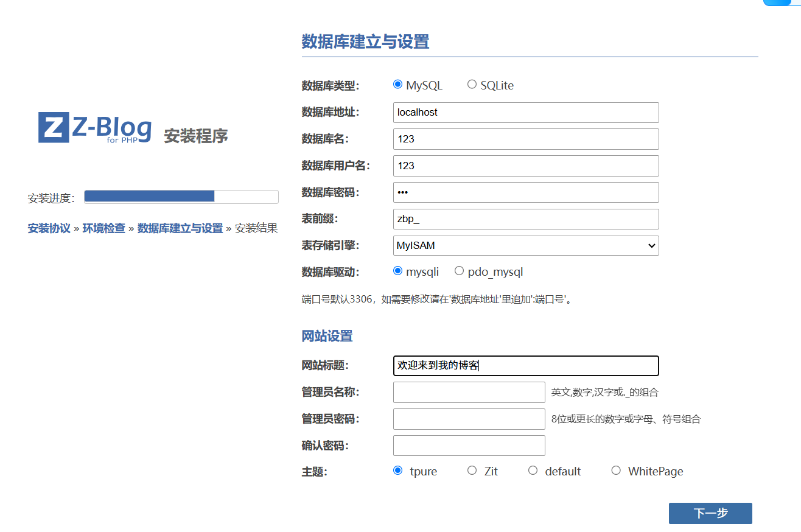Click the 安装进度 progress bar
Image resolution: width=801 pixels, height=532 pixels.
(181, 197)
